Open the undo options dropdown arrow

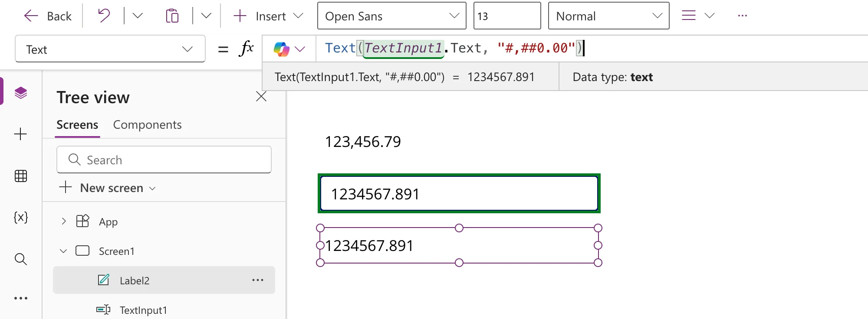pyautogui.click(x=138, y=16)
